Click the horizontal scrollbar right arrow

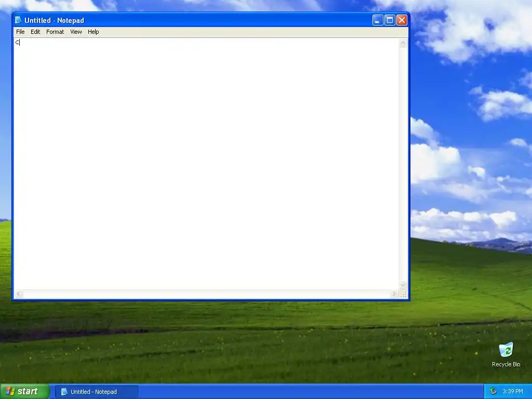pyautogui.click(x=394, y=294)
